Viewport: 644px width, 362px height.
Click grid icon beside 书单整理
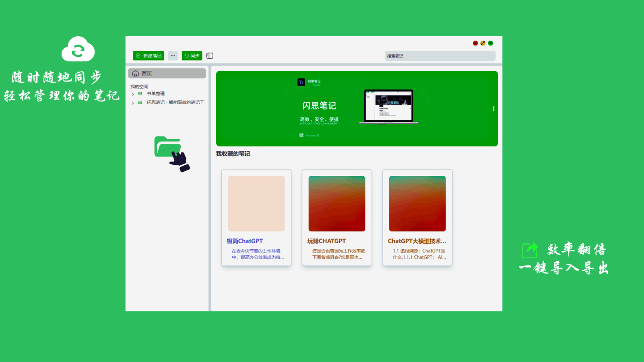tap(140, 94)
